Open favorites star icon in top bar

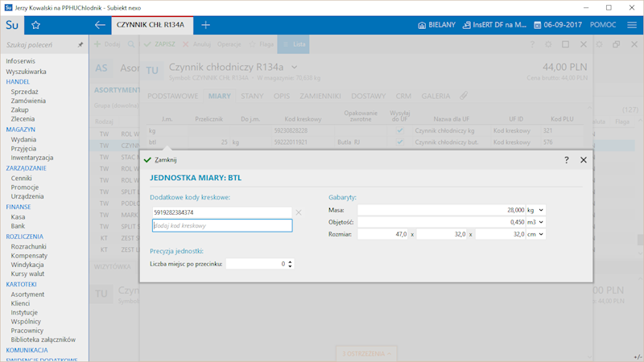[35, 25]
